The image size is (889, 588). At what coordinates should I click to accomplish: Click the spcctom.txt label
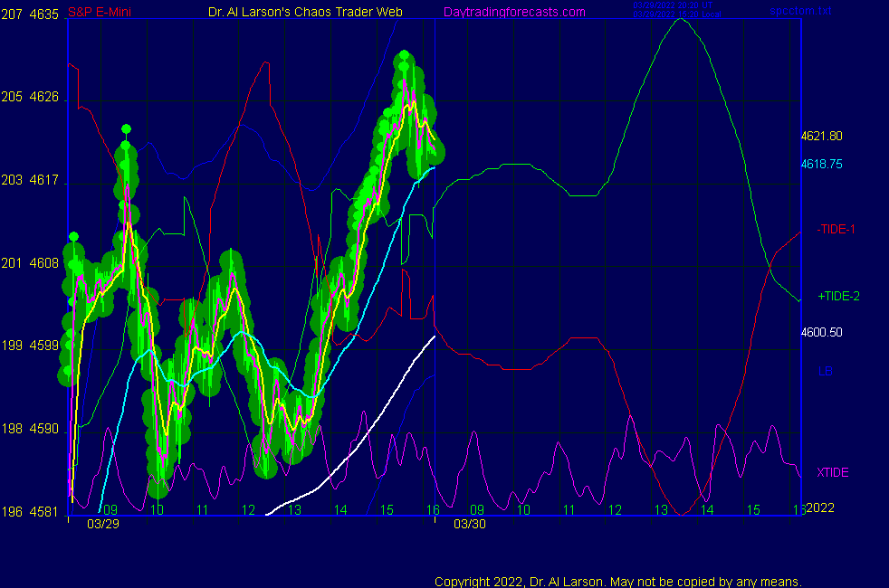point(800,11)
